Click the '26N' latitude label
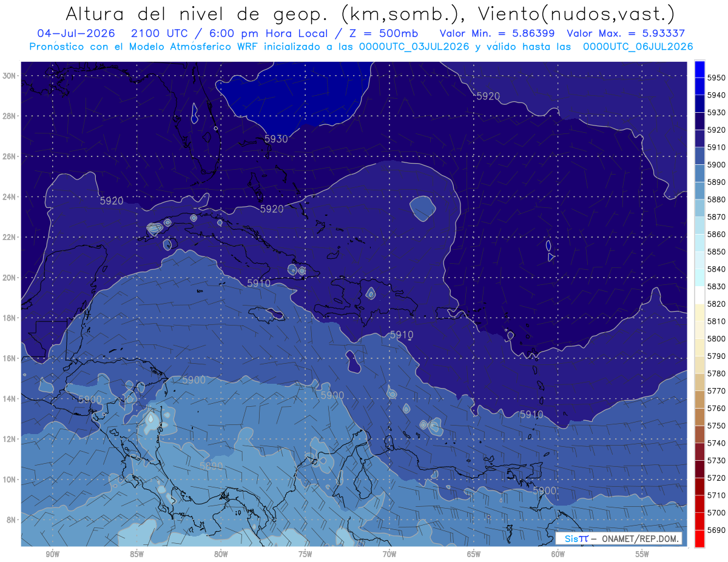728x562 pixels. pos(9,156)
